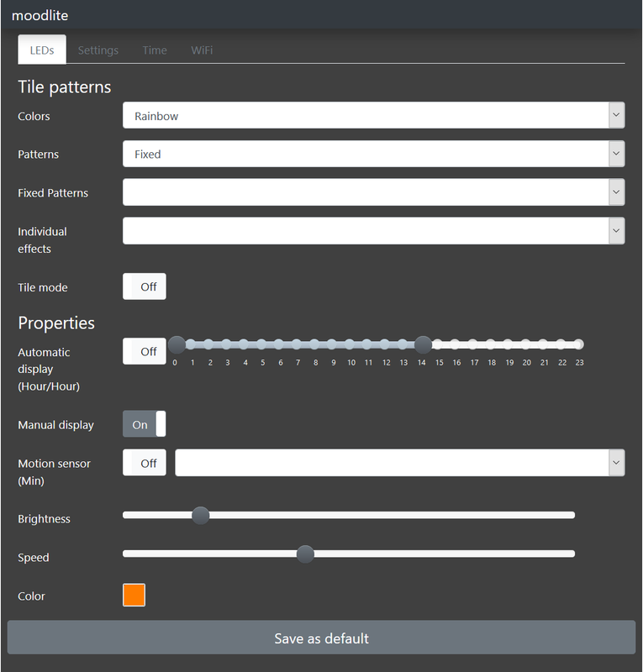Enable the Automatic display toggle
643x672 pixels.
pos(145,351)
